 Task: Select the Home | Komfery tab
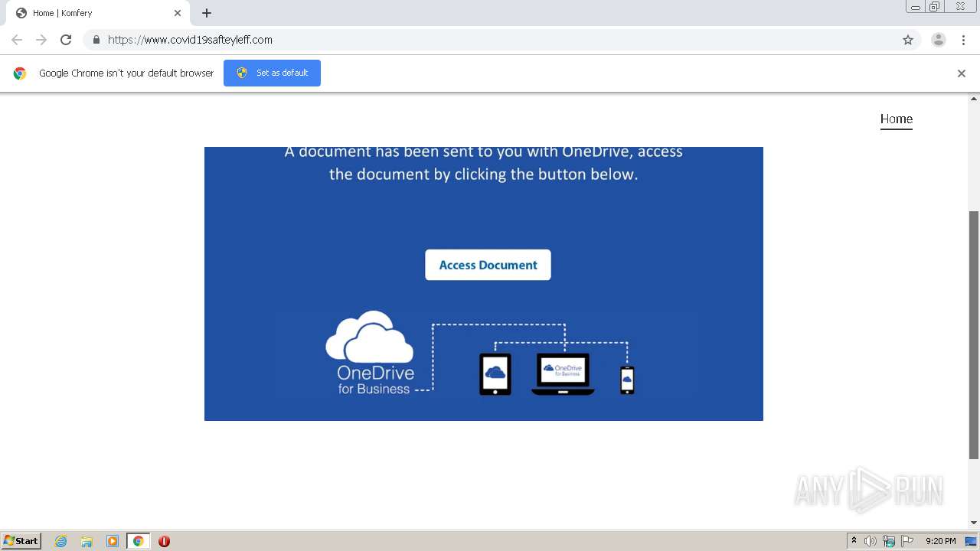coord(98,13)
